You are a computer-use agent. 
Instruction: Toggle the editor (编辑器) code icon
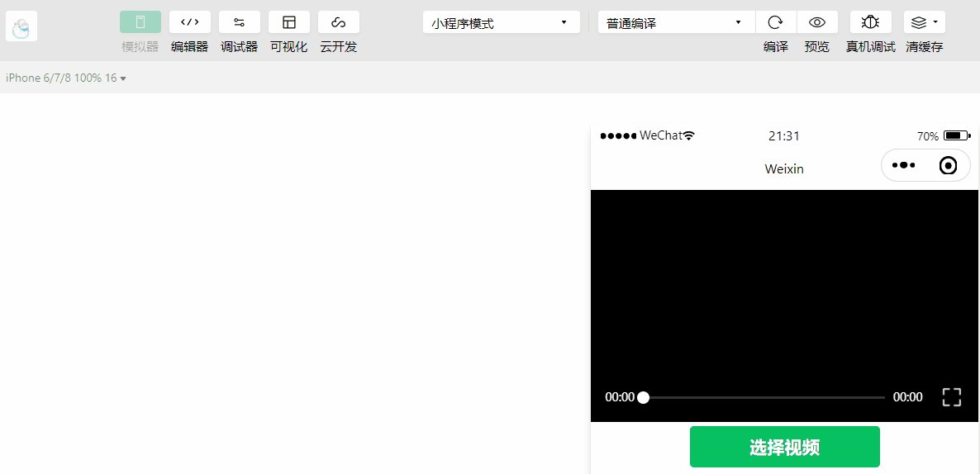pos(190,21)
